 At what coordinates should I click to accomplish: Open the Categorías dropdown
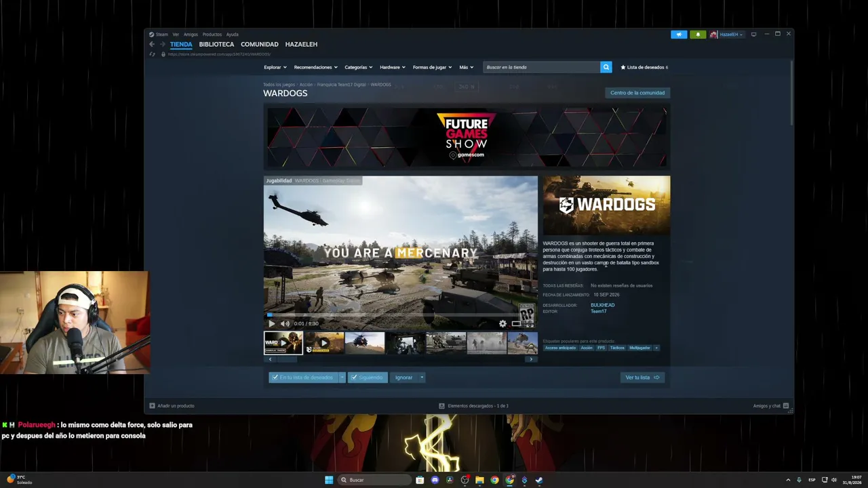(359, 67)
